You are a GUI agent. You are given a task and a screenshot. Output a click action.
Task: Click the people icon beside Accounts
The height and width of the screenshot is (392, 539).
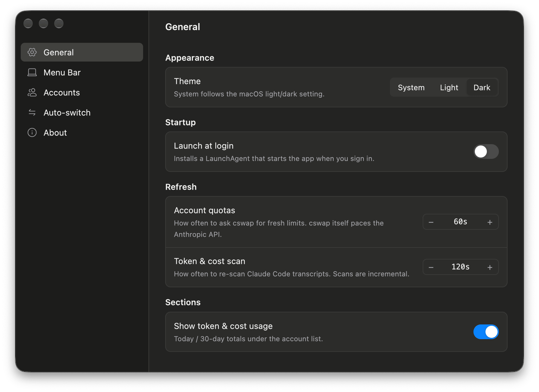(x=32, y=92)
